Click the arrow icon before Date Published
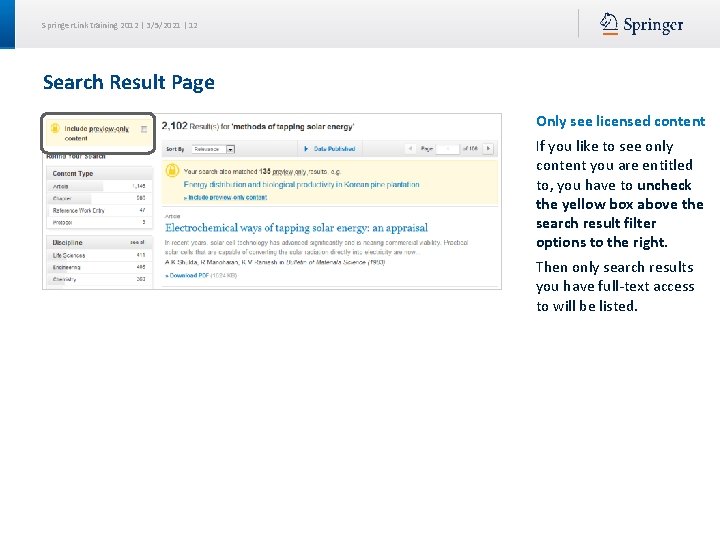 pos(306,149)
